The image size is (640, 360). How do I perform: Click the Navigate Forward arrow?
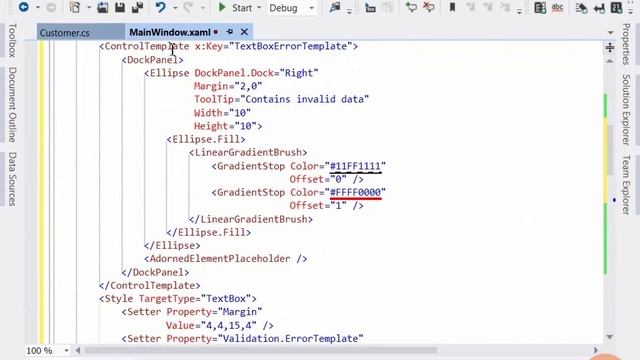[x=51, y=7]
